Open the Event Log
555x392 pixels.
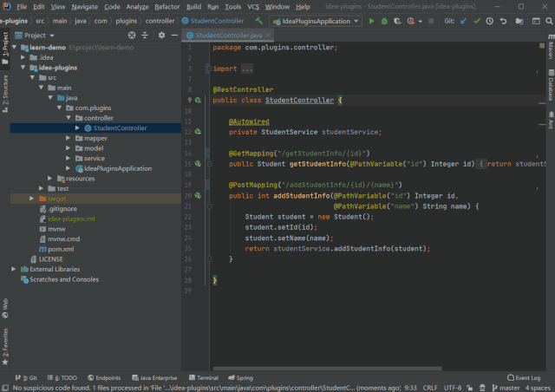(524, 378)
